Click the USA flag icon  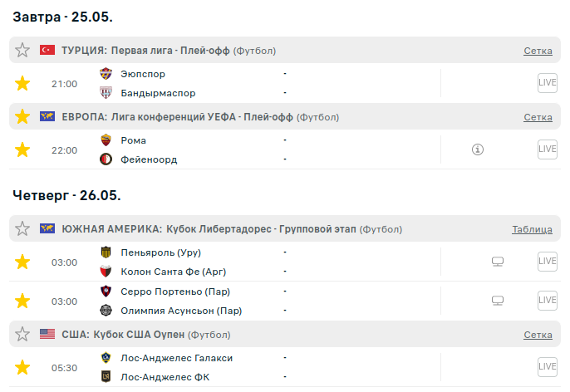(47, 334)
